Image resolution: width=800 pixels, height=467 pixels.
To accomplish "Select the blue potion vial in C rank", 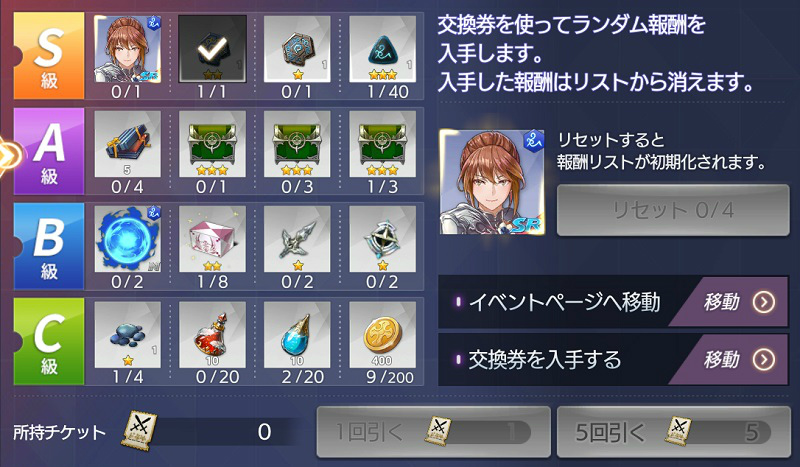I will [297, 334].
